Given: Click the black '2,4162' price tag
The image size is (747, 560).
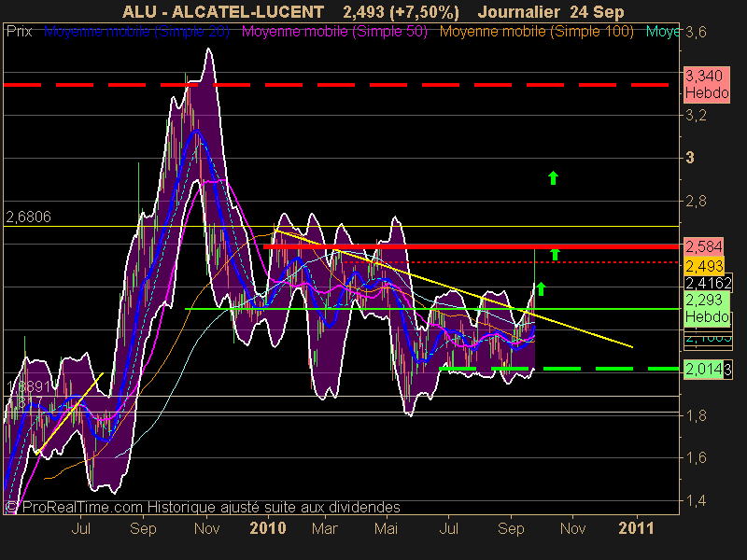Looking at the screenshot, I should (708, 284).
